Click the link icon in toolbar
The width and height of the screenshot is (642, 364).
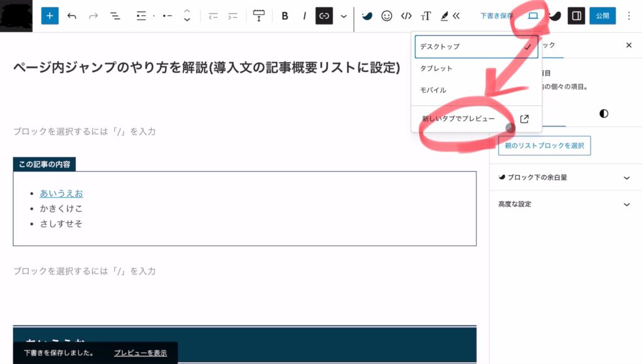coord(324,16)
